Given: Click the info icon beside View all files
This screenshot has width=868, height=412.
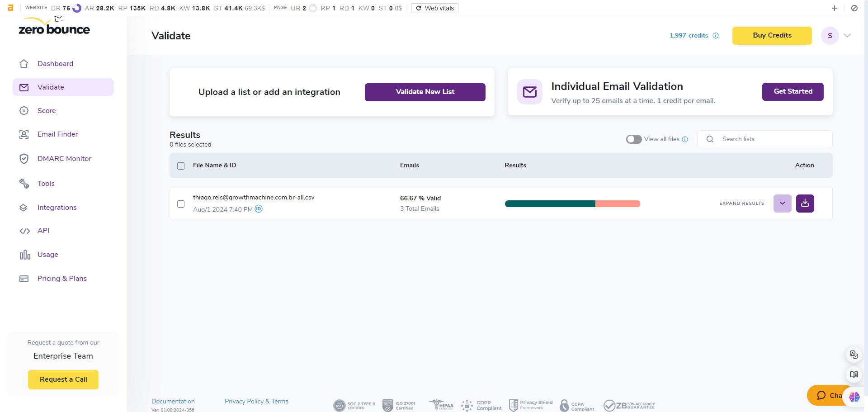Looking at the screenshot, I should (x=685, y=139).
